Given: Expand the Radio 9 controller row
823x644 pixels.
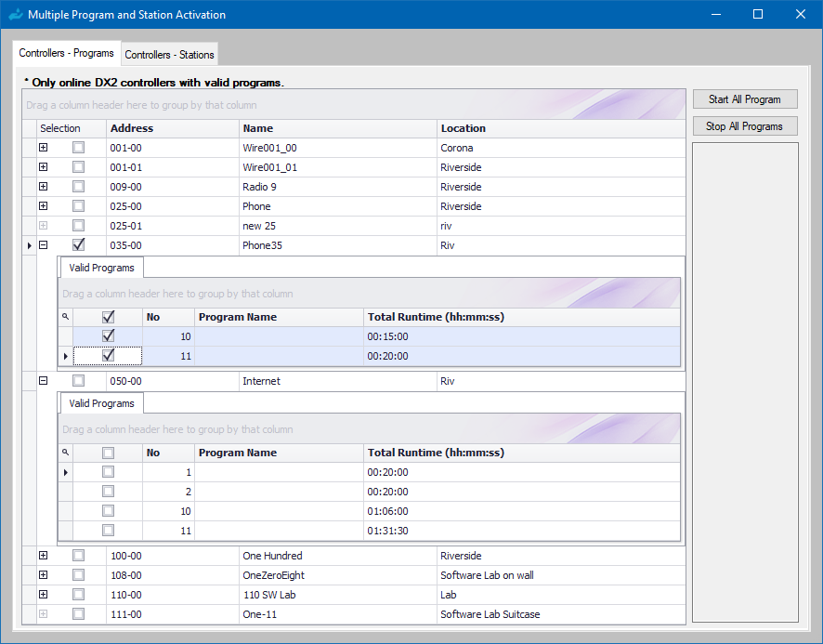Looking at the screenshot, I should (x=44, y=187).
